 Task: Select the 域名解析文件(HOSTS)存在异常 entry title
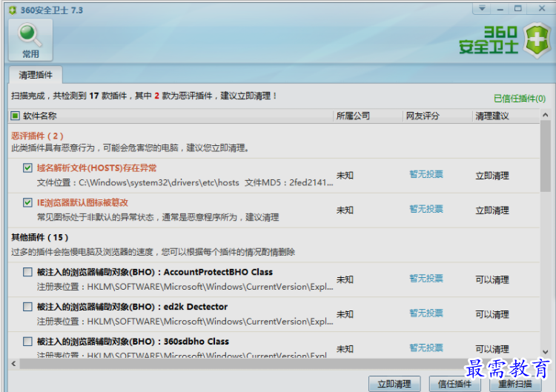pyautogui.click(x=97, y=168)
